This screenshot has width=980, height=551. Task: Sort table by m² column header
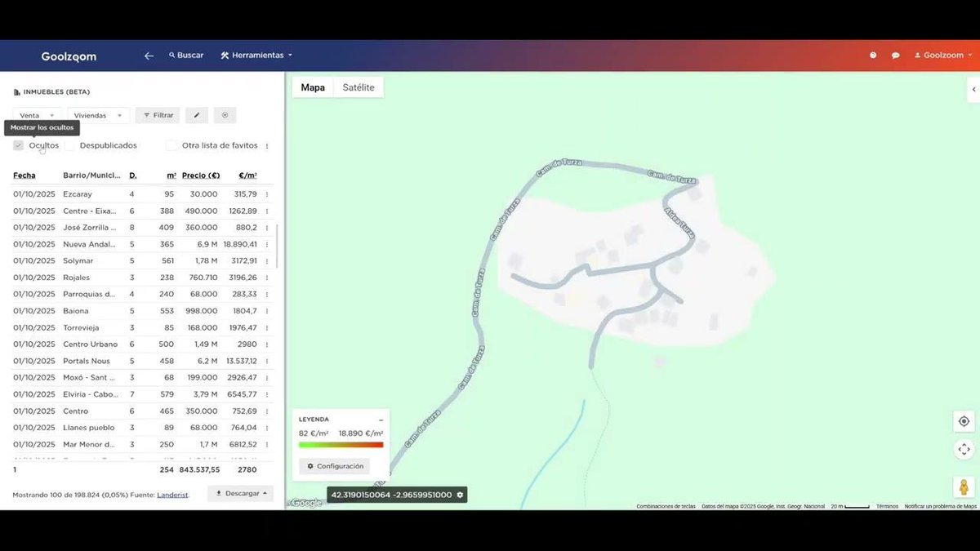coord(171,176)
